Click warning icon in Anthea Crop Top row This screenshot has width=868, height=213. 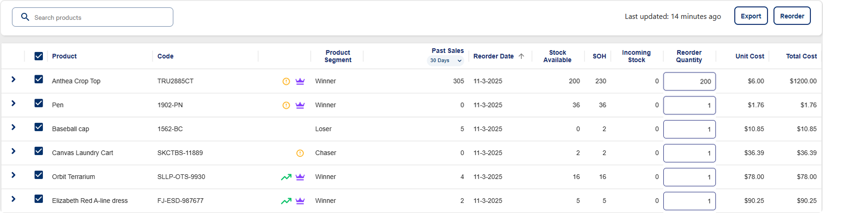pyautogui.click(x=286, y=81)
